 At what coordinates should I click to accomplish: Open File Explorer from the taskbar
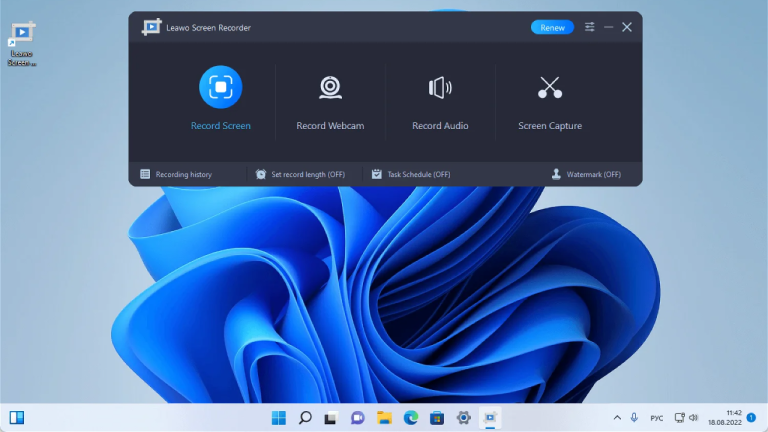[x=384, y=418]
